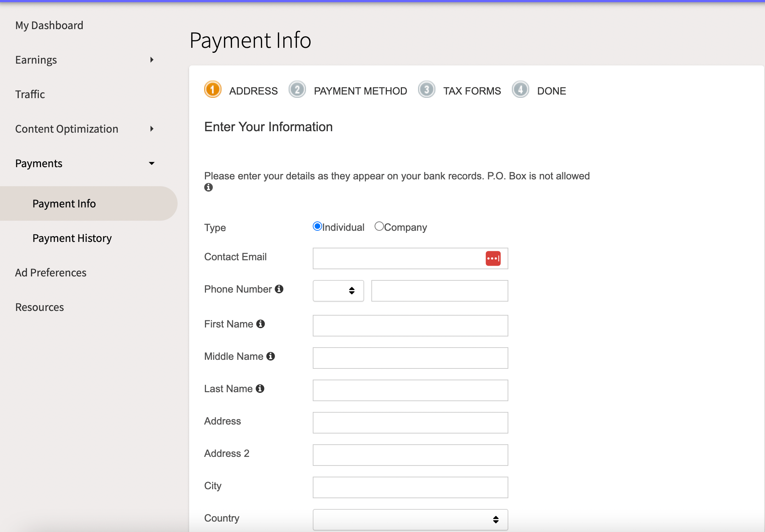Open Ad Preferences from the sidebar

coord(51,272)
